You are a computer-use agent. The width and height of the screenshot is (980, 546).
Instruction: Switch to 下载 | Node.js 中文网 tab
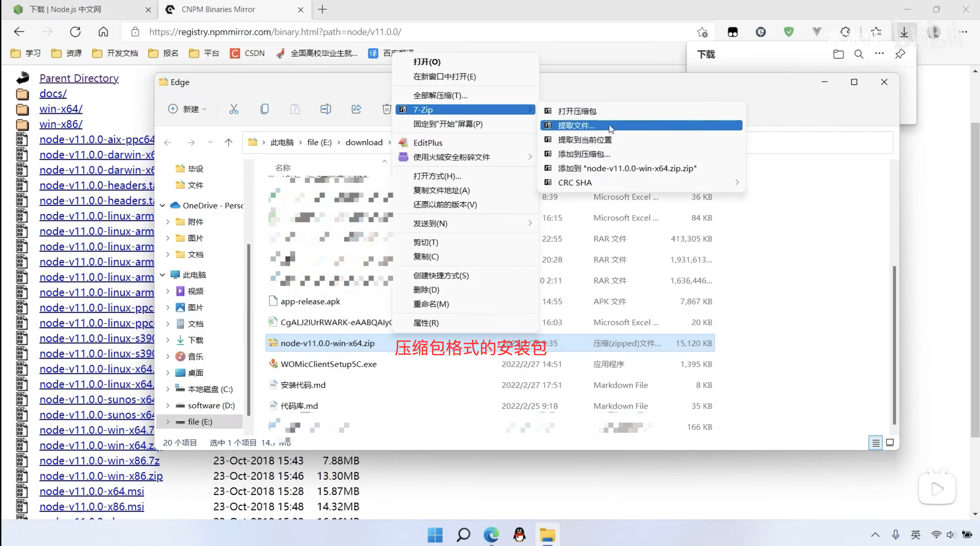[66, 9]
